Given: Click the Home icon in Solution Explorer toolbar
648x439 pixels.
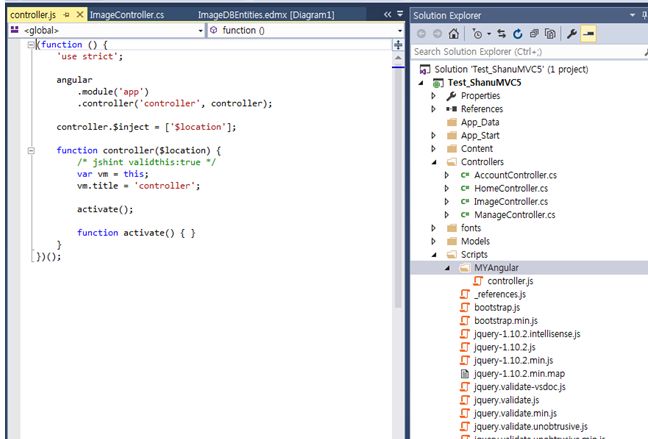Looking at the screenshot, I should pos(454,34).
